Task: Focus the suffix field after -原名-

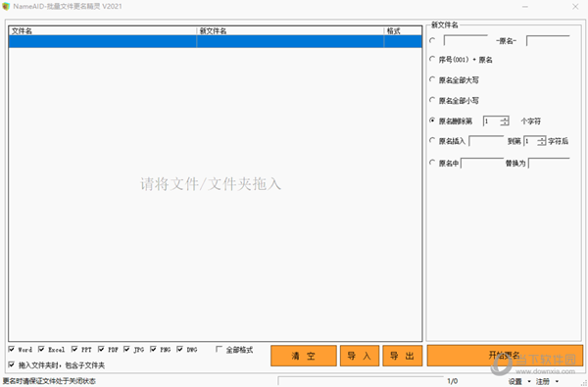Action: pyautogui.click(x=548, y=40)
